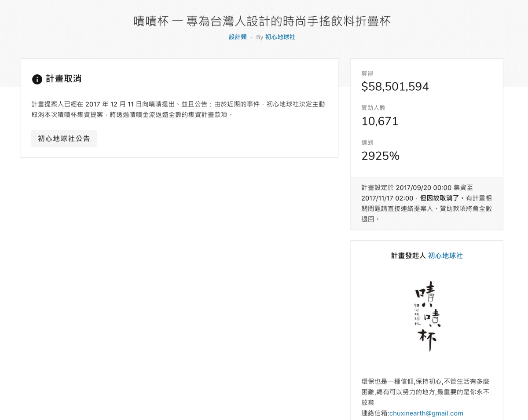
Task: Click the bold 但因故取消了 text
Action: point(440,198)
